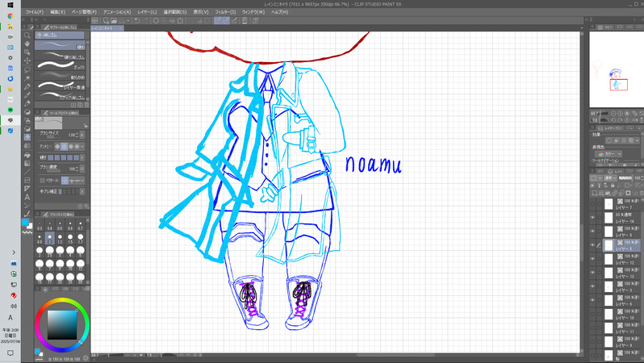This screenshot has height=363, width=644.
Task: Select the Figure line tool
Action: click(27, 172)
